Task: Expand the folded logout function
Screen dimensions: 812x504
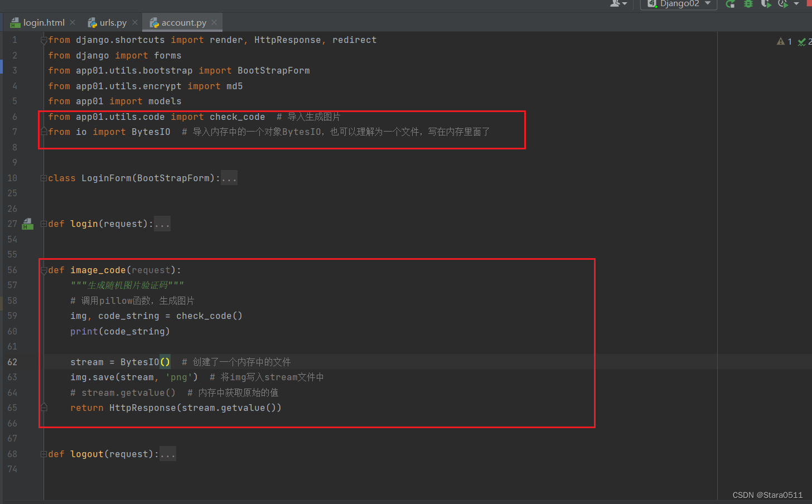Action: click(43, 454)
